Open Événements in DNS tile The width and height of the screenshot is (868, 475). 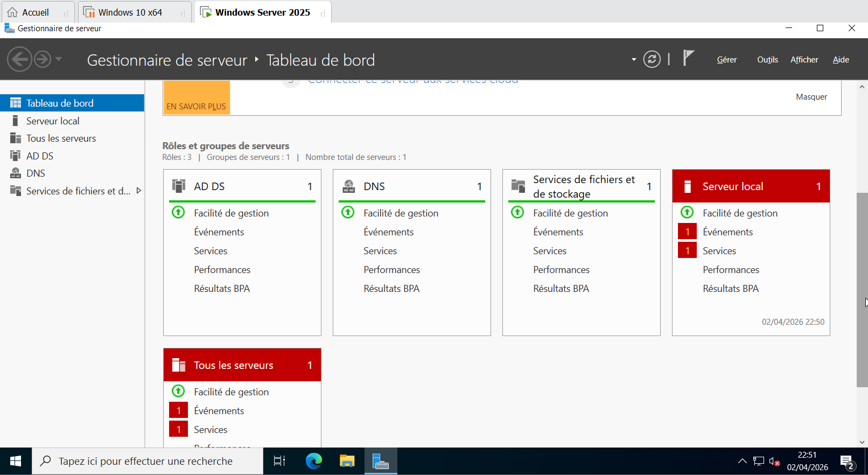coord(389,232)
